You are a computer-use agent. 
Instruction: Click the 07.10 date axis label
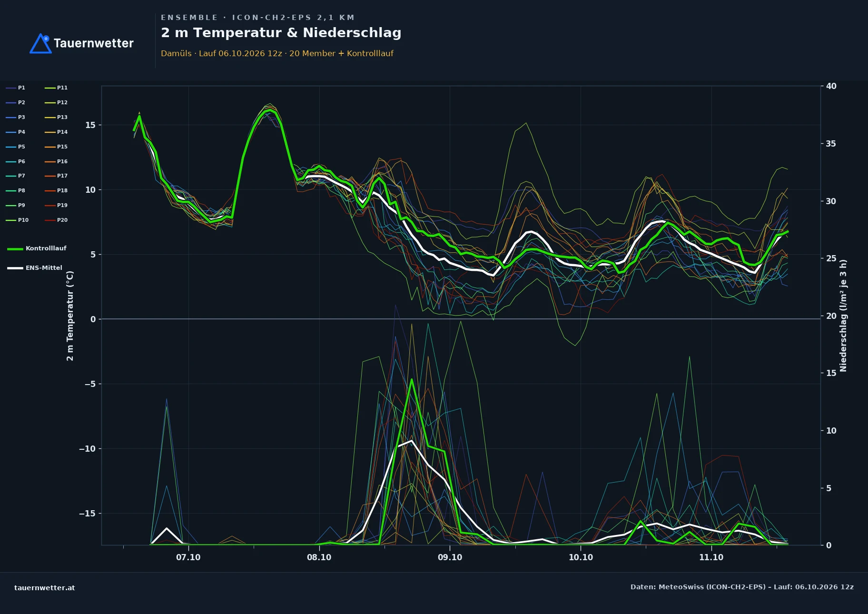click(188, 557)
